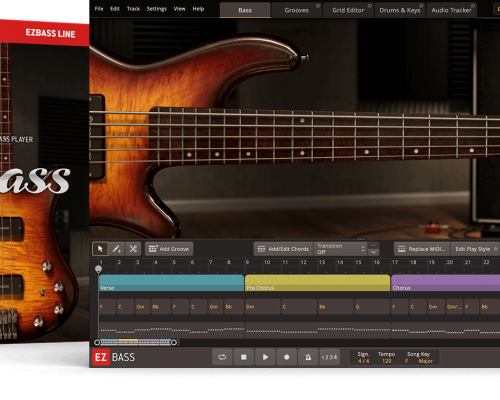Image resolution: width=500 pixels, height=400 pixels.
Task: Click the Dm chord block in Pre Chorus
Action: coord(263,307)
